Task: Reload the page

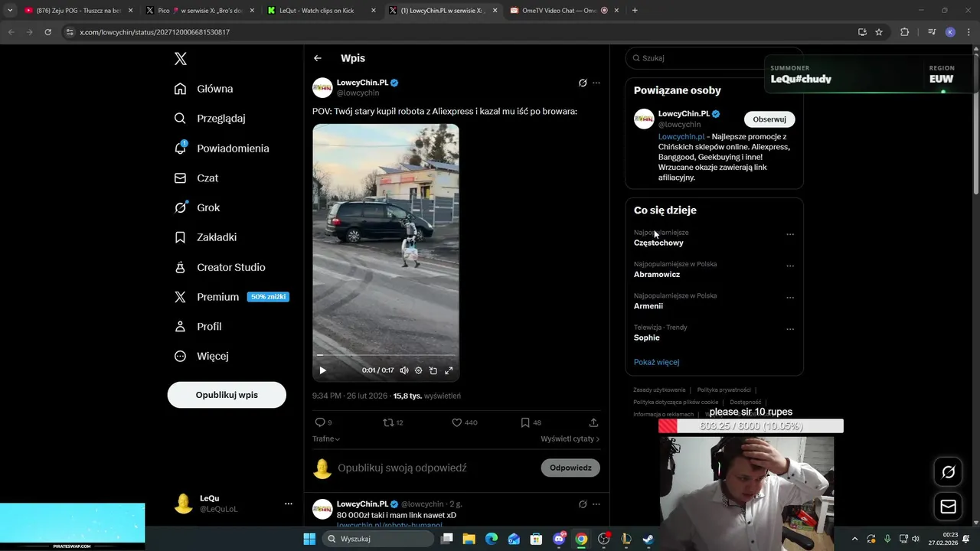Action: pos(47,32)
